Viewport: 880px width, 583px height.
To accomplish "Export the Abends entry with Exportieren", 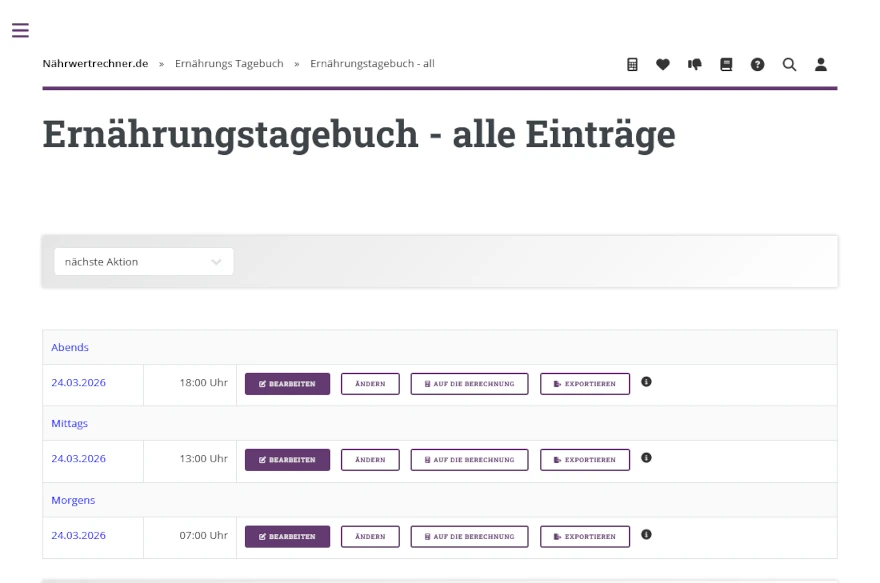I will tap(585, 384).
